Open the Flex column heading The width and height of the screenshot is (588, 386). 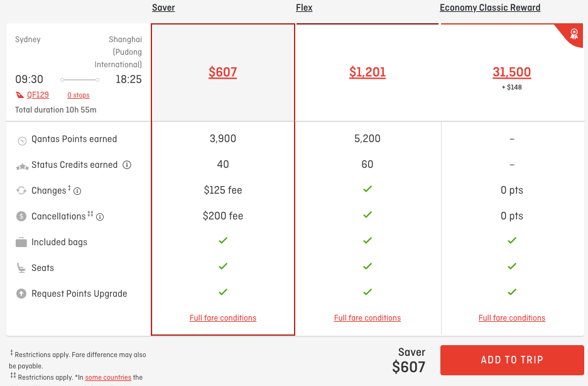click(304, 8)
